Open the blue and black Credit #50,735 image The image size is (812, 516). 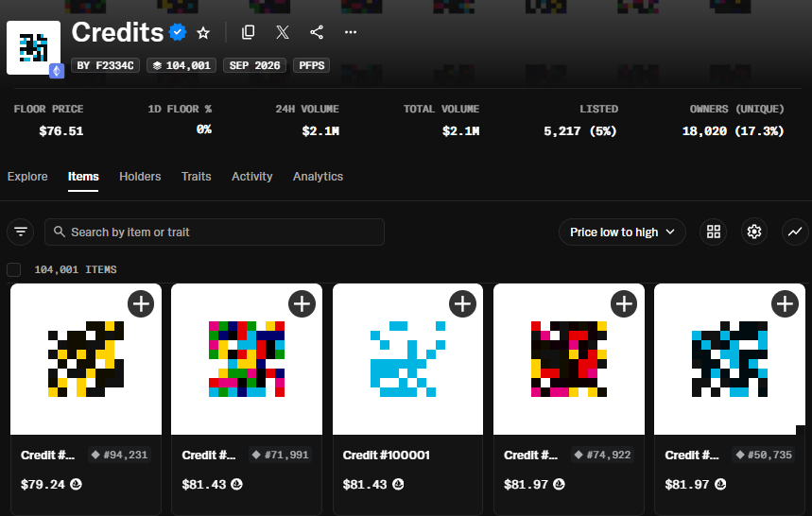pyautogui.click(x=730, y=359)
